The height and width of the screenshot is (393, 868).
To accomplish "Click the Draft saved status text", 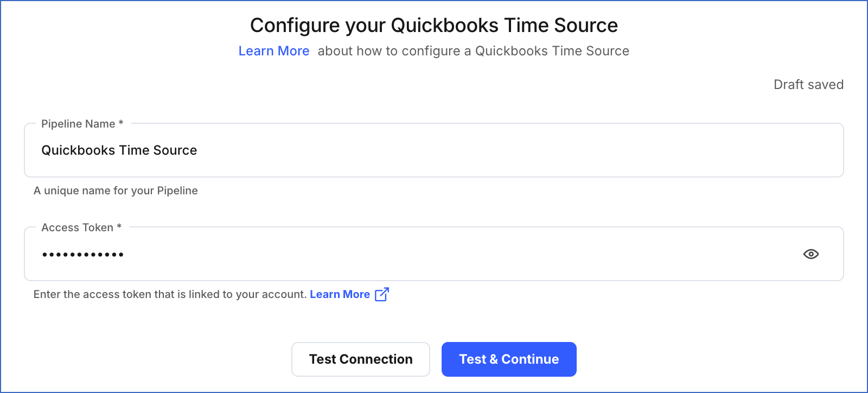I will pyautogui.click(x=808, y=85).
